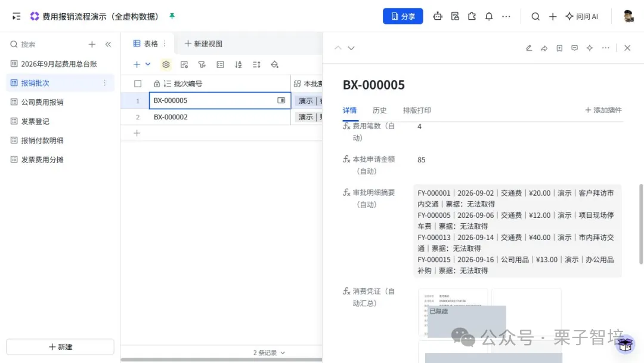Switch to 表格 view tab
The image size is (644, 363).
(146, 44)
